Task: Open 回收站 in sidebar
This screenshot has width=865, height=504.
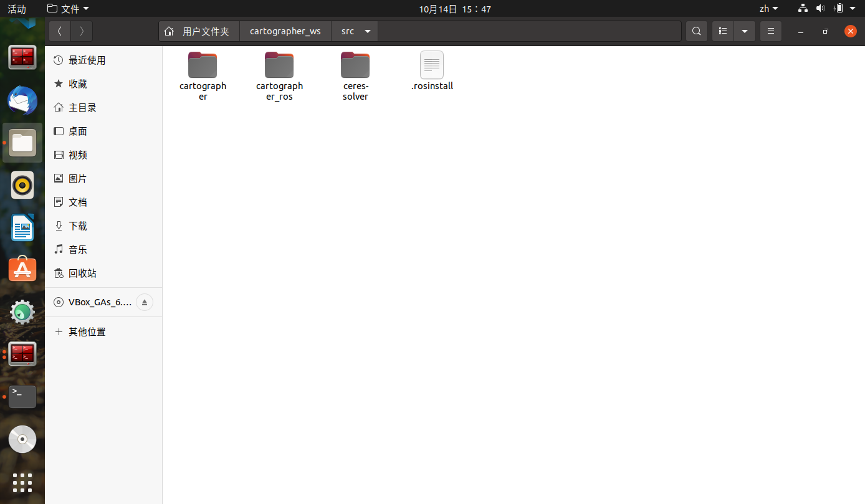Action: [103, 273]
